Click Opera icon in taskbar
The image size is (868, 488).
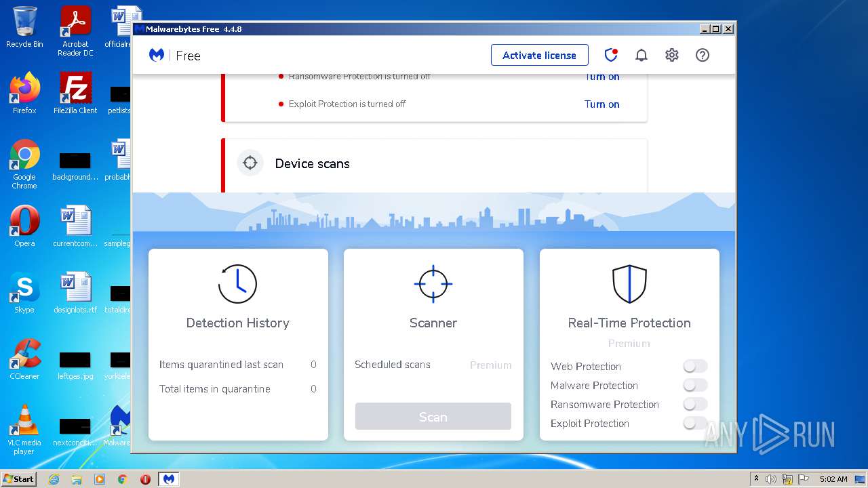[x=145, y=479]
